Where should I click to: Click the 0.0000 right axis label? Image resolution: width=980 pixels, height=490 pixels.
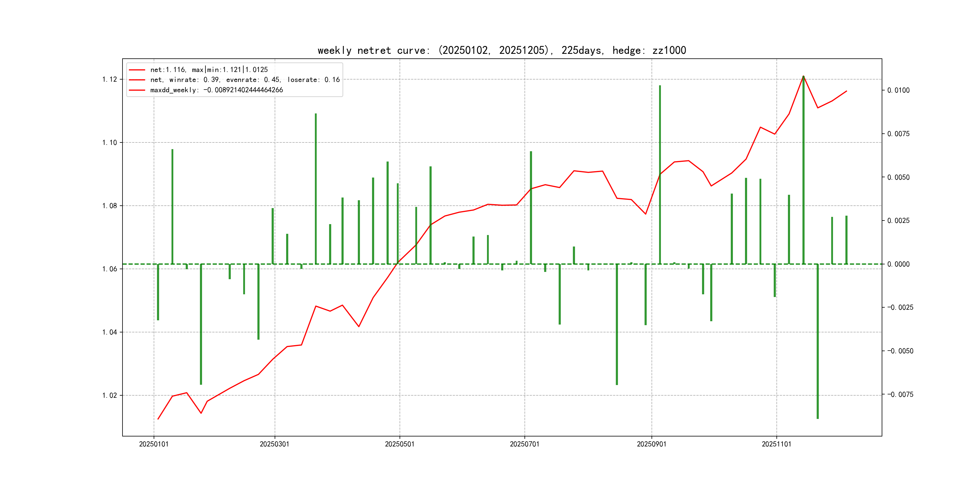point(898,264)
